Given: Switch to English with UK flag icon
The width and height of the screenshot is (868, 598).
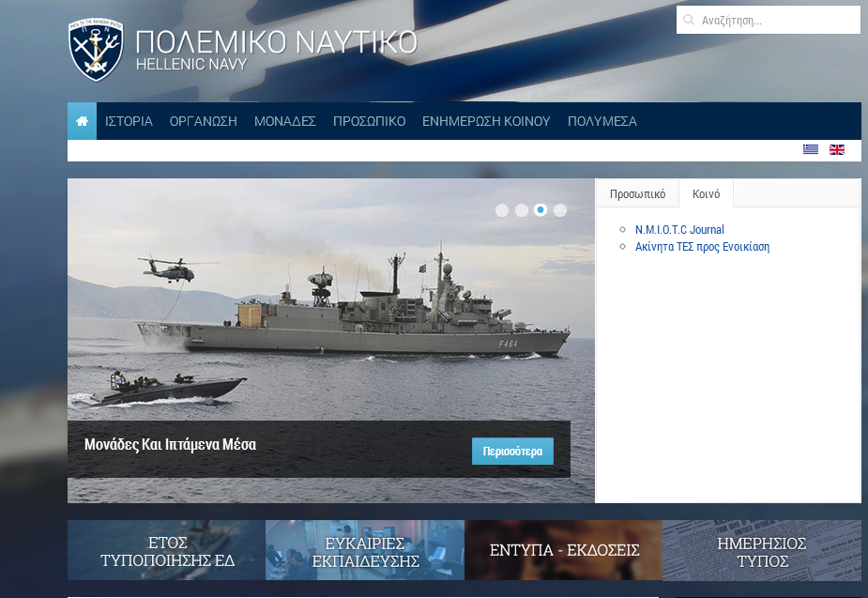Looking at the screenshot, I should click(x=836, y=149).
